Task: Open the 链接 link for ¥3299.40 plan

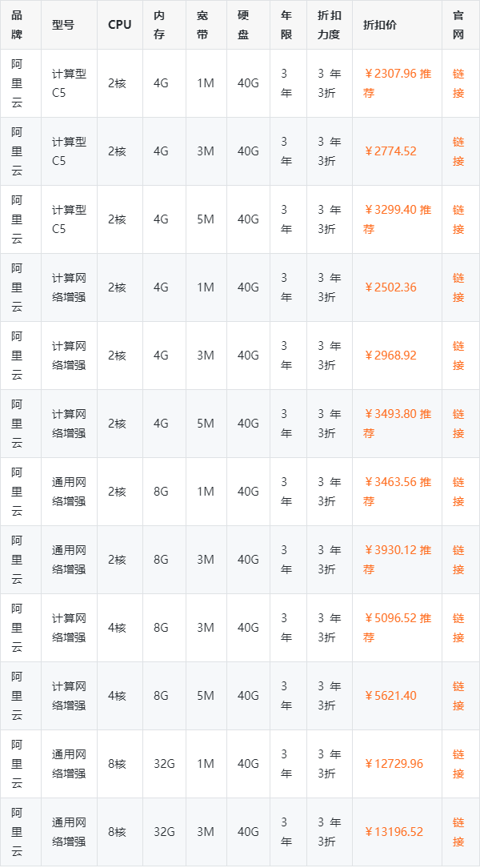Action: [458, 219]
